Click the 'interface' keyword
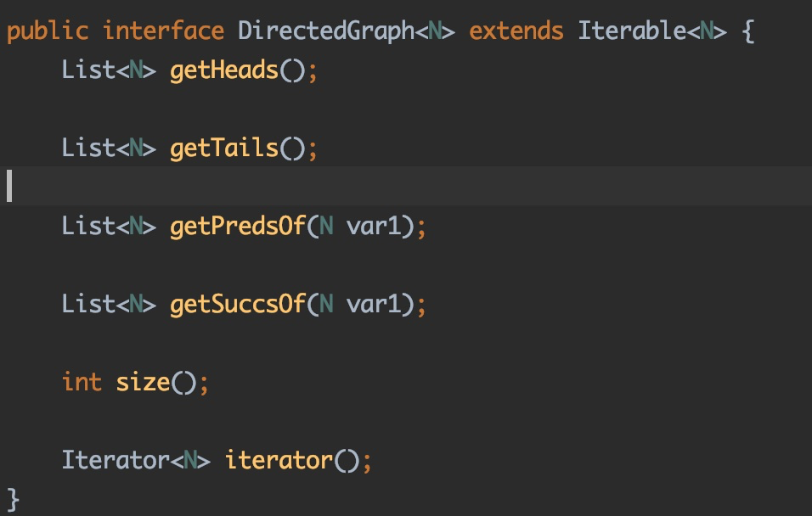Screen dimensions: 812x516 pyautogui.click(x=163, y=31)
